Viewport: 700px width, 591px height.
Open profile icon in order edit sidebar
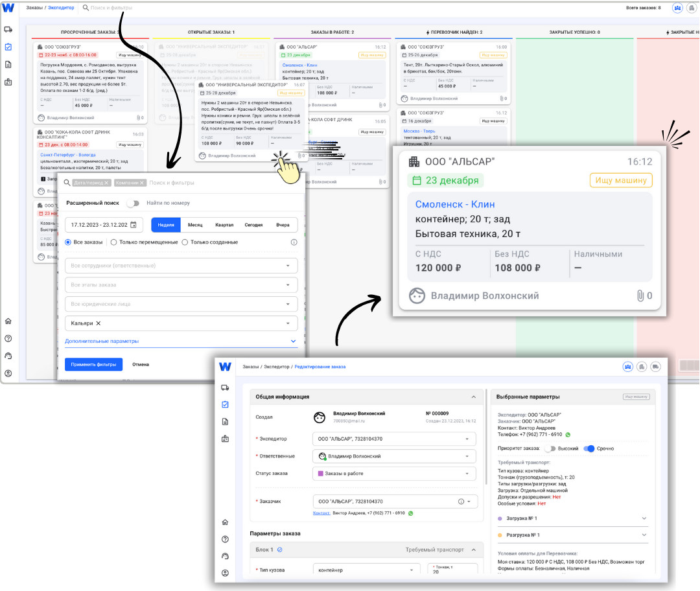point(225,573)
